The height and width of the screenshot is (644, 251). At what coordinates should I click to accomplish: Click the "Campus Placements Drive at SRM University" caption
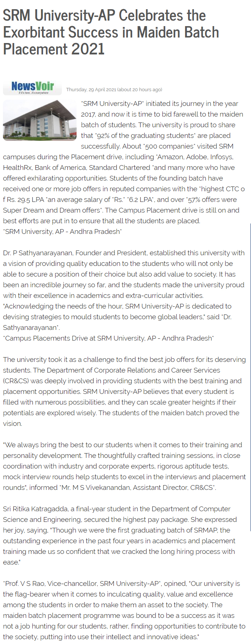click(x=108, y=338)
